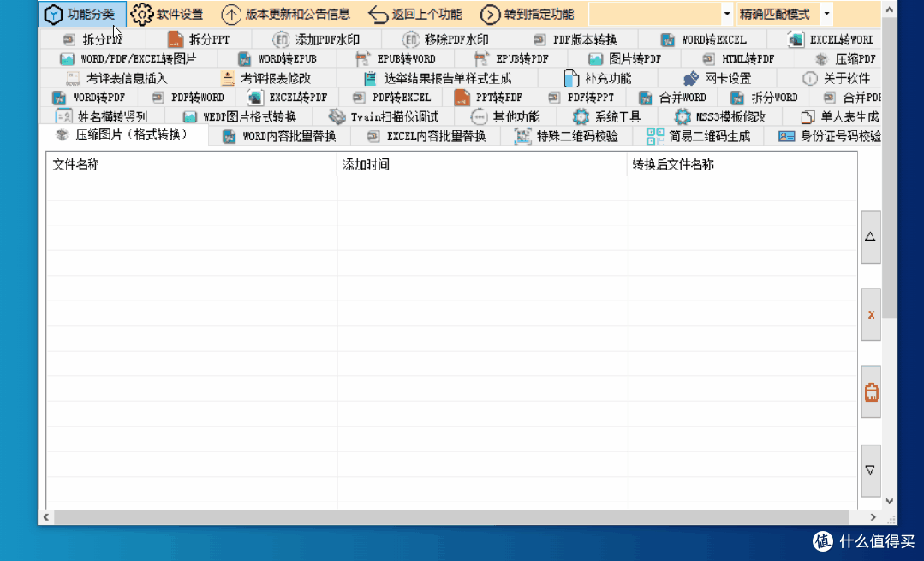The height and width of the screenshot is (561, 924).
Task: Click the EPUB转WORD icon
Action: (x=363, y=59)
